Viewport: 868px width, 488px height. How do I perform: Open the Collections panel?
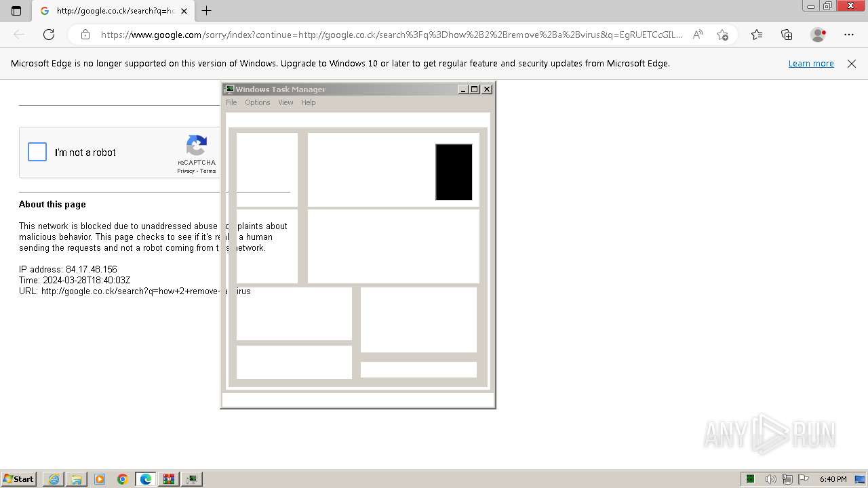coord(787,35)
